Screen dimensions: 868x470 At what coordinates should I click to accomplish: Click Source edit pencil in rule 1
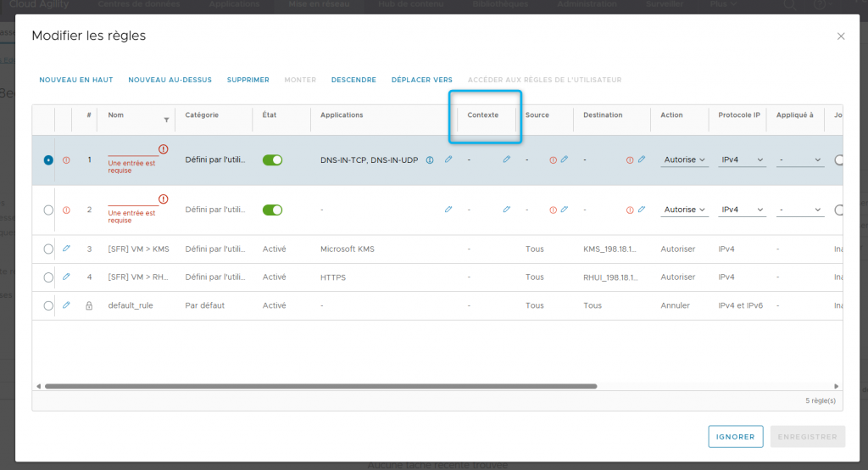[x=565, y=159]
